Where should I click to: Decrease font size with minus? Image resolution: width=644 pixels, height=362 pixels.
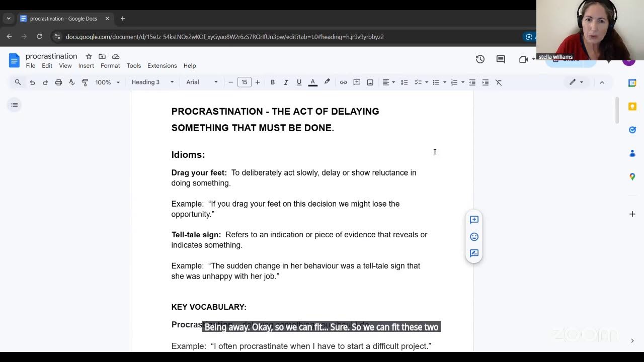[231, 82]
